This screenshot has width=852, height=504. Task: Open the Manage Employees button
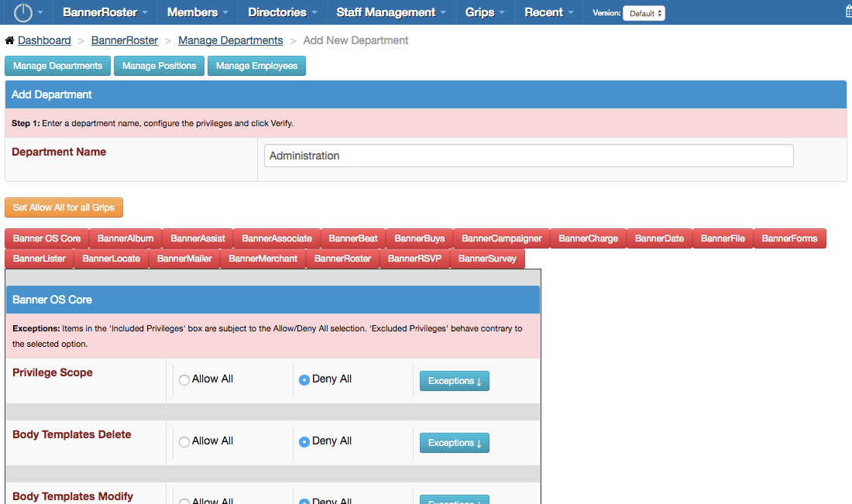pyautogui.click(x=256, y=66)
